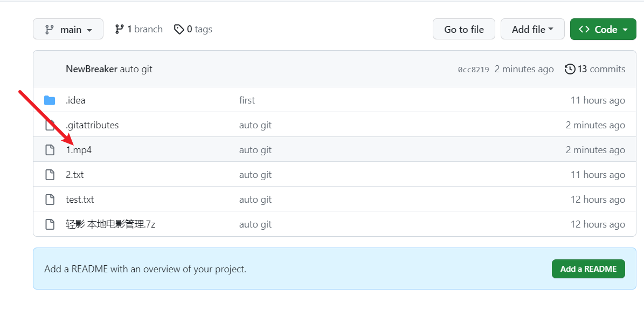This screenshot has height=323, width=644.
Task: Click the commit history clock icon
Action: tap(570, 69)
